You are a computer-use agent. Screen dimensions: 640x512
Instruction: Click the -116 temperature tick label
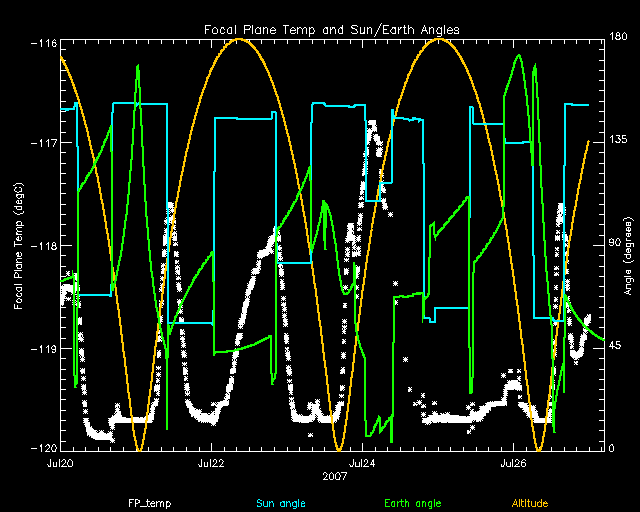[x=43, y=44]
